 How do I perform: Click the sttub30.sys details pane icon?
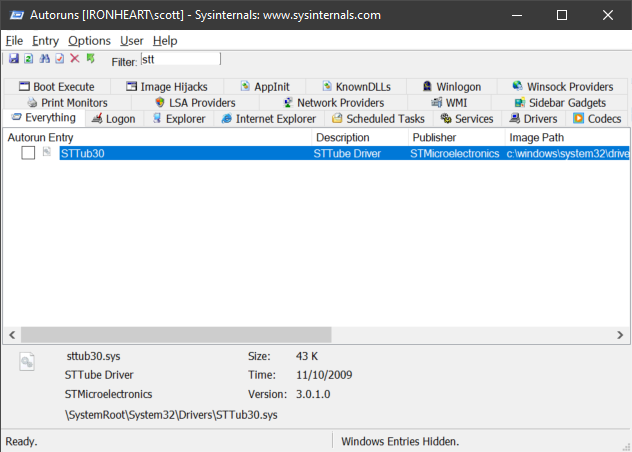[x=28, y=363]
